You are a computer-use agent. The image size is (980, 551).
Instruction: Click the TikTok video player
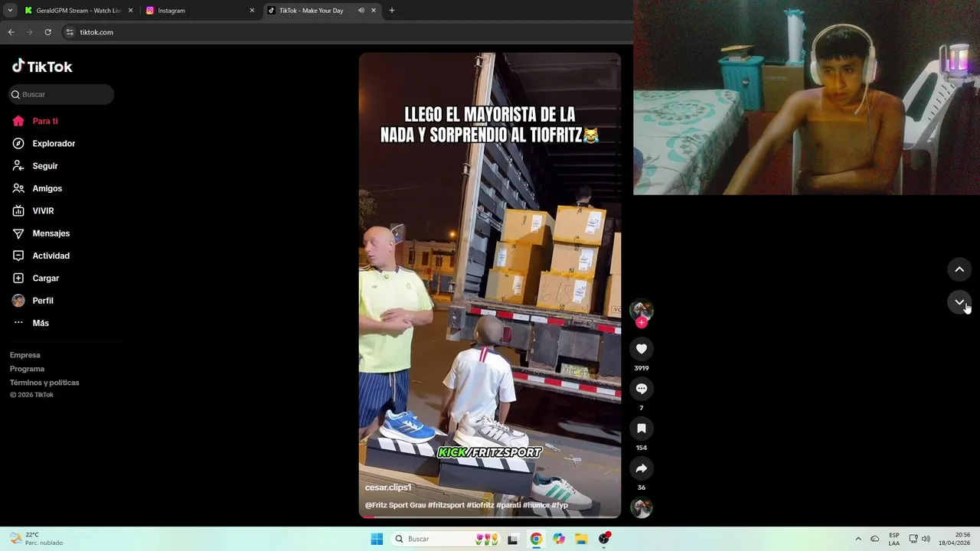pos(490,285)
